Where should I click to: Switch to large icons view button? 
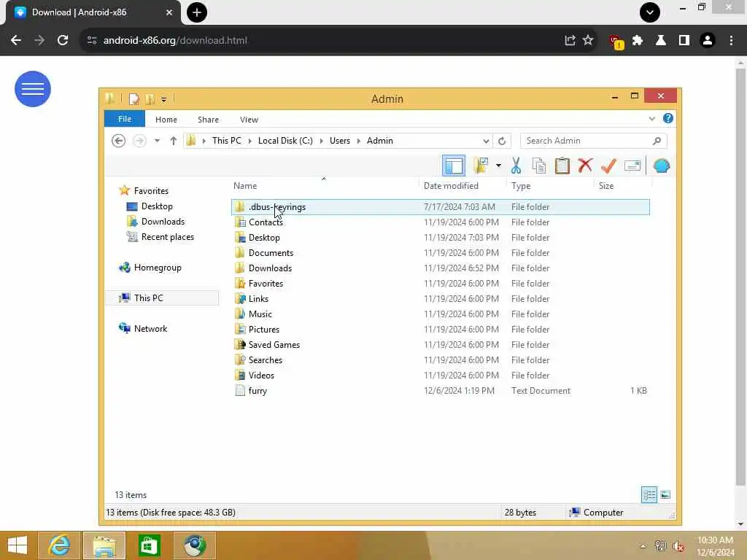665,495
